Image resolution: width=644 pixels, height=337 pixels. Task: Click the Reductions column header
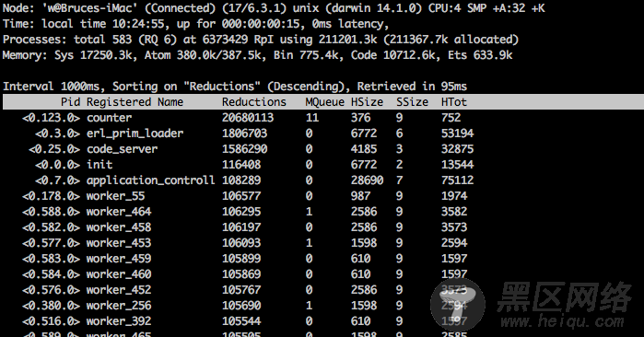[253, 102]
